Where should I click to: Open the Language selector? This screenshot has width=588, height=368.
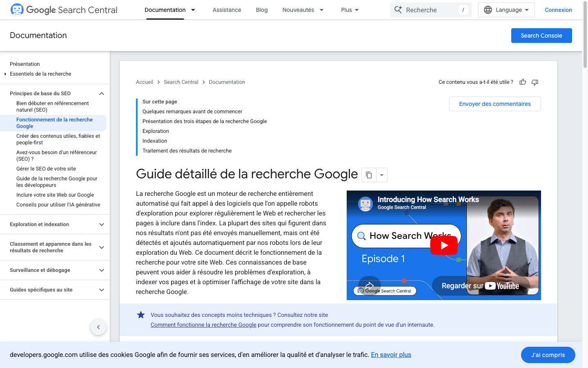[x=506, y=10]
